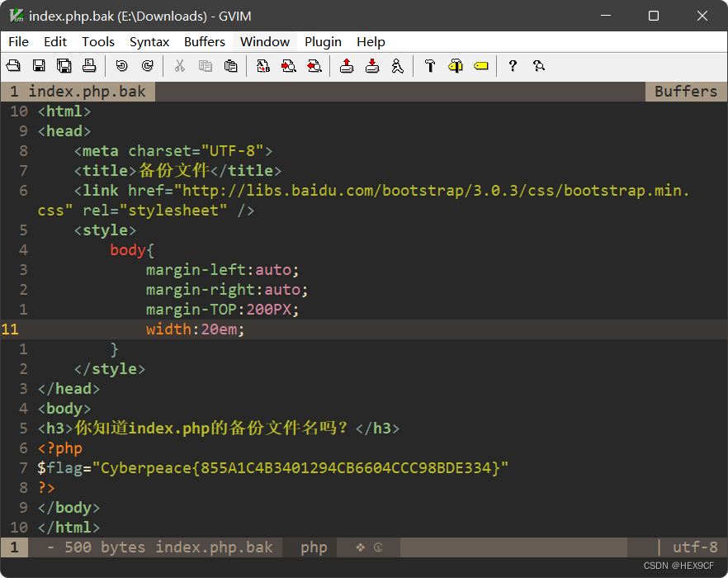Click the opening <head> tag line
Viewport: 728px width, 578px height.
click(64, 131)
